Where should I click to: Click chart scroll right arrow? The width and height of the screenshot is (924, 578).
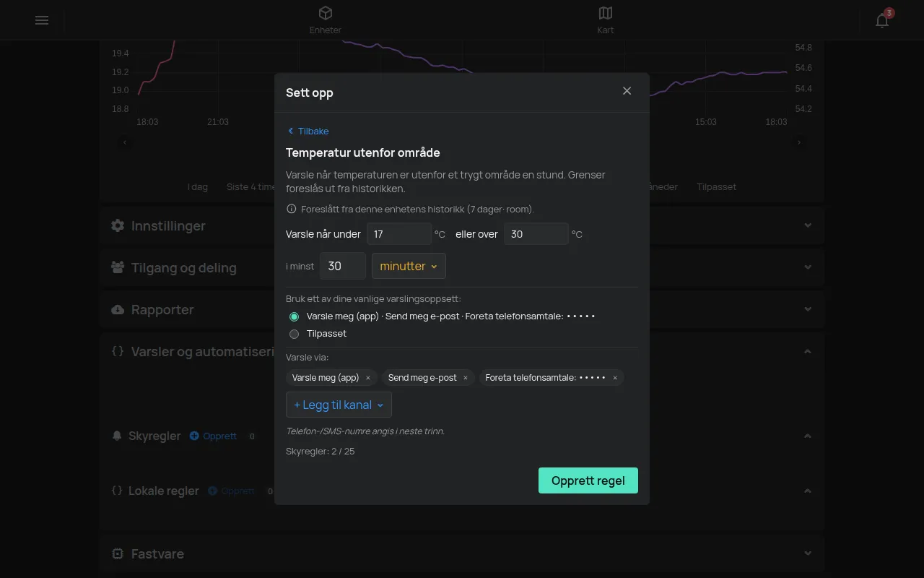(x=799, y=142)
